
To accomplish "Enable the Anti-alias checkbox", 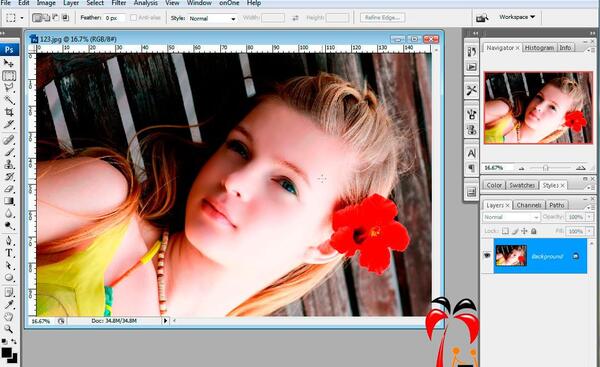I will click(133, 18).
